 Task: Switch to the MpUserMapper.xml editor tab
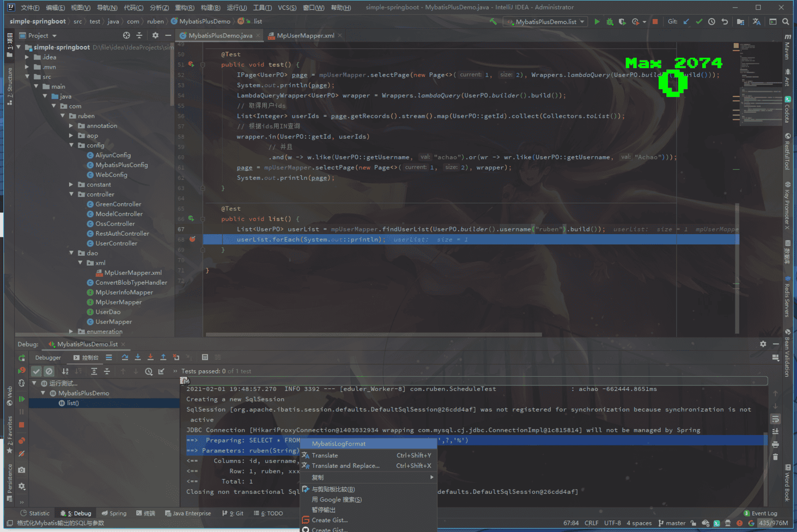click(305, 35)
